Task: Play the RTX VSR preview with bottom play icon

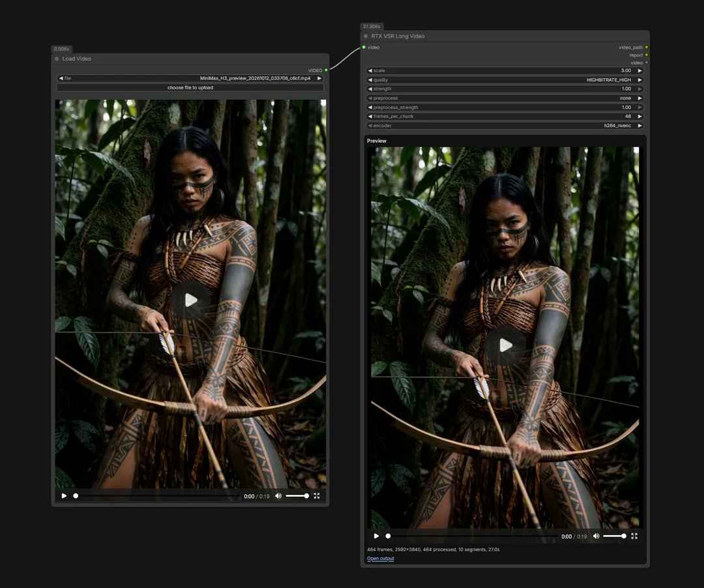Action: (376, 536)
